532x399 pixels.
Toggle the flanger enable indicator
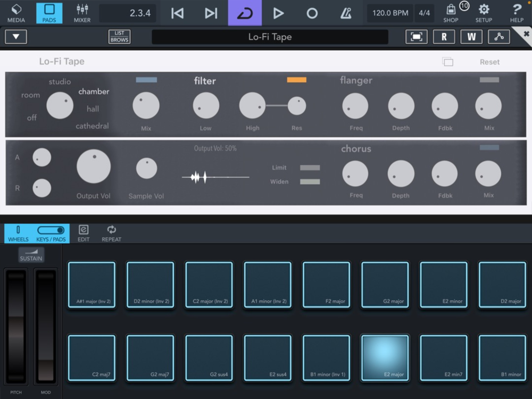[489, 80]
